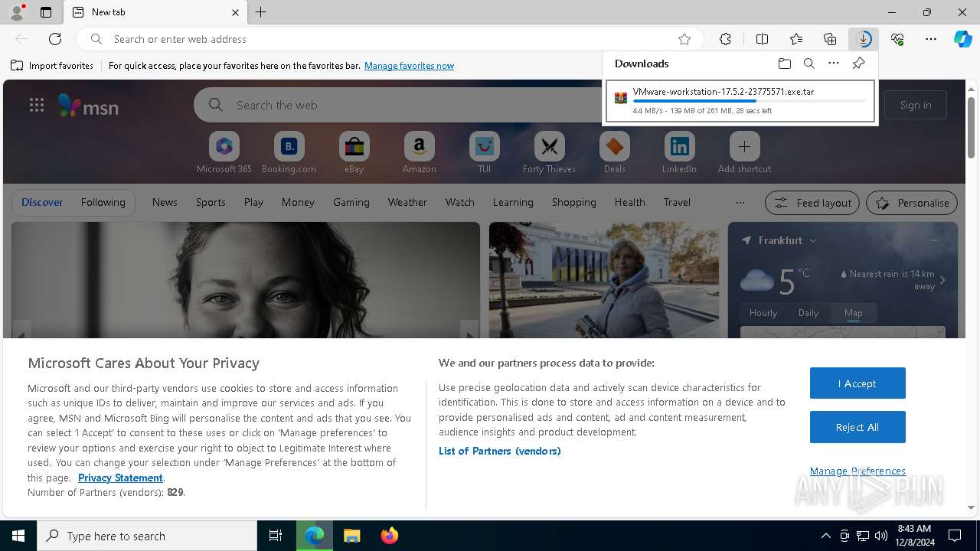
Task: Open the News category
Action: [x=165, y=202]
